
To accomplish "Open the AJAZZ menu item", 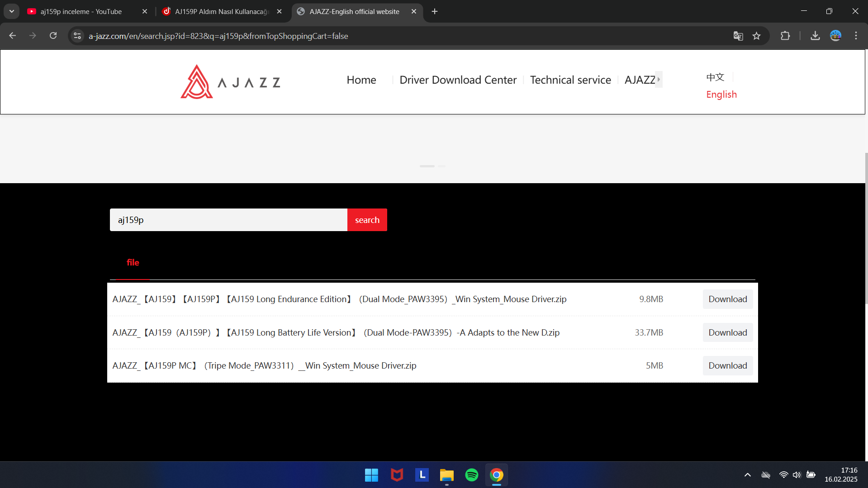I will (x=640, y=80).
